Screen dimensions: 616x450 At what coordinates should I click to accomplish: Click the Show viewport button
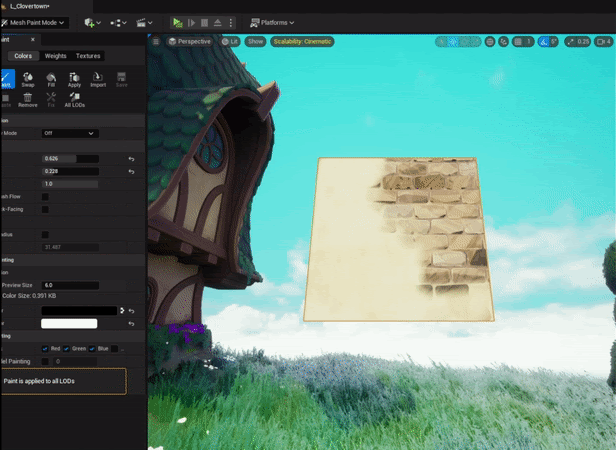[x=255, y=41]
